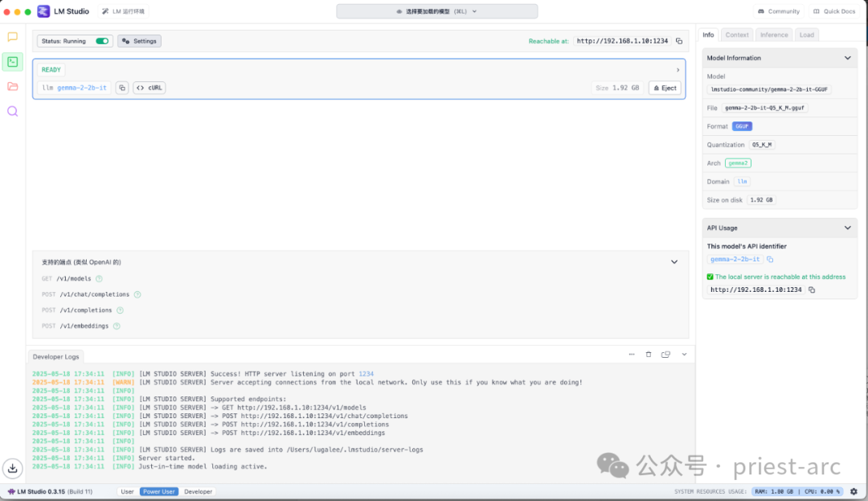The width and height of the screenshot is (868, 501).
Task: Show help for POST /v1/completions endpoint
Action: tap(120, 310)
